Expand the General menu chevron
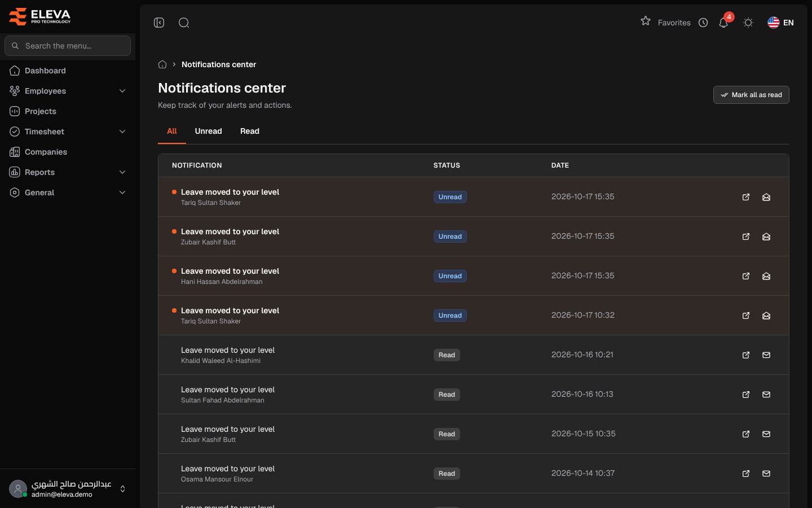The width and height of the screenshot is (812, 508). tap(122, 192)
